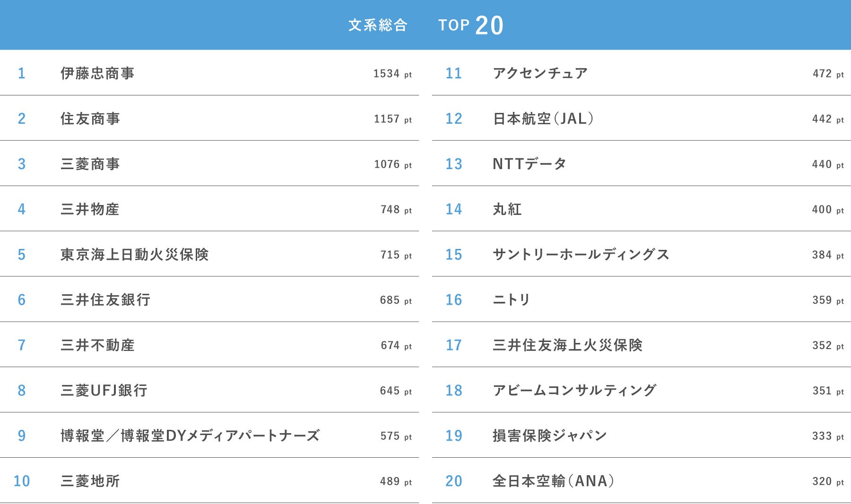Click the 東京海上日動火災保険 company name

click(x=134, y=255)
